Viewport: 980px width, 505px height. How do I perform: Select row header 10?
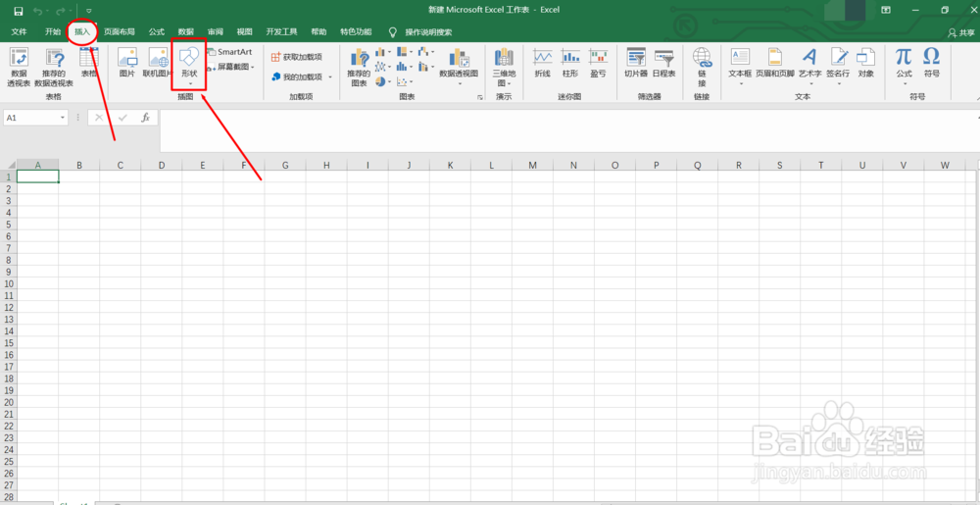9,283
